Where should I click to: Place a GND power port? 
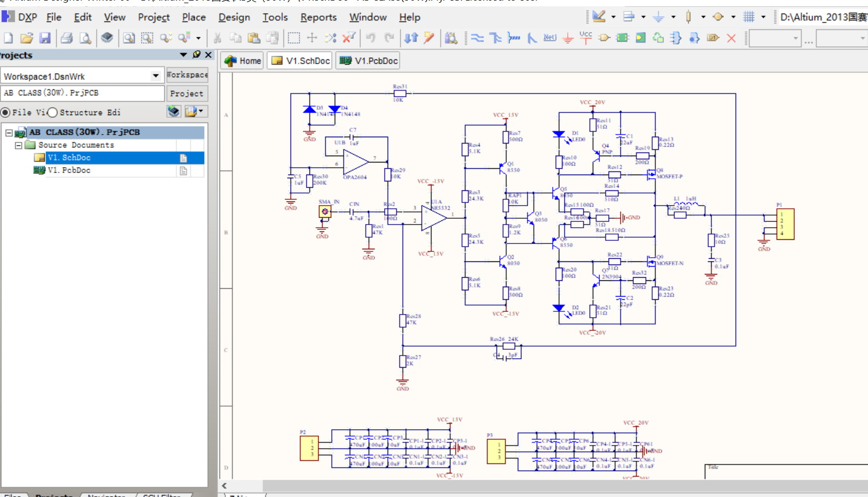pos(568,38)
